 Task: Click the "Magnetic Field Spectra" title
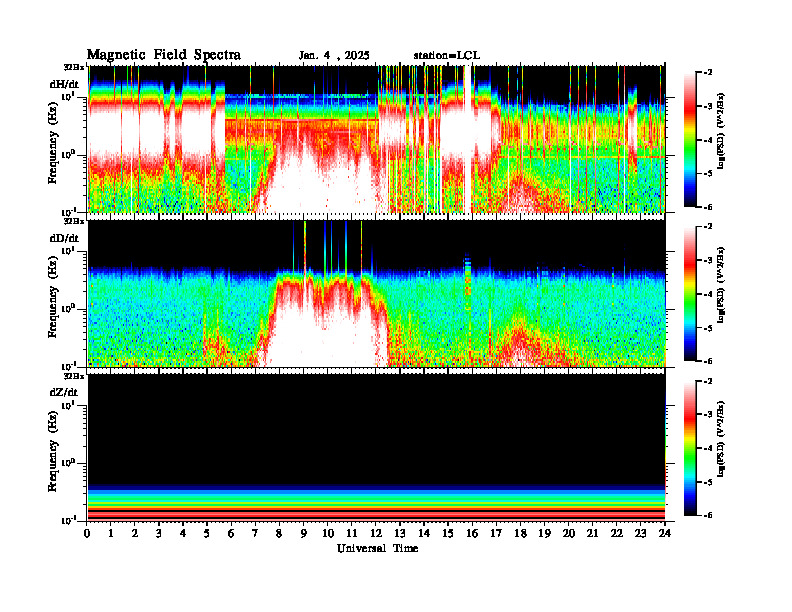tap(164, 55)
